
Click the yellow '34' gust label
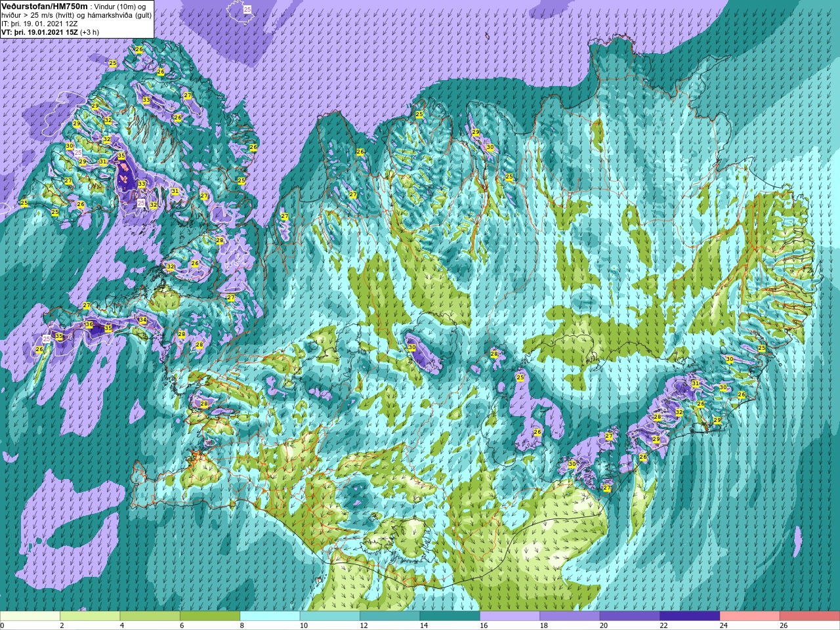pos(143,320)
